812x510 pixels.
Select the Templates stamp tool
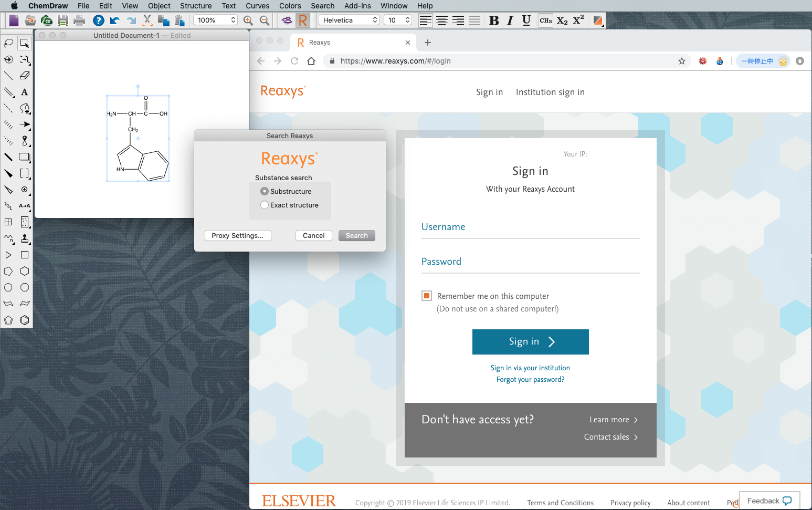(24, 238)
